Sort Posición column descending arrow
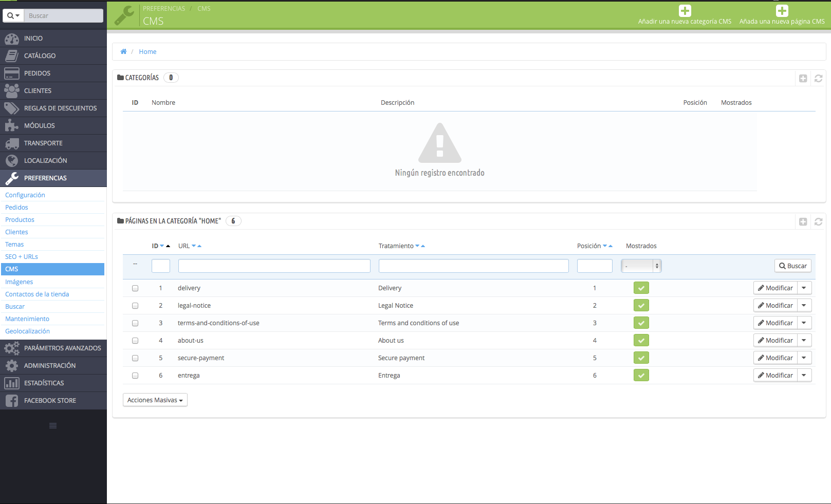This screenshot has height=504, width=831. 605,246
